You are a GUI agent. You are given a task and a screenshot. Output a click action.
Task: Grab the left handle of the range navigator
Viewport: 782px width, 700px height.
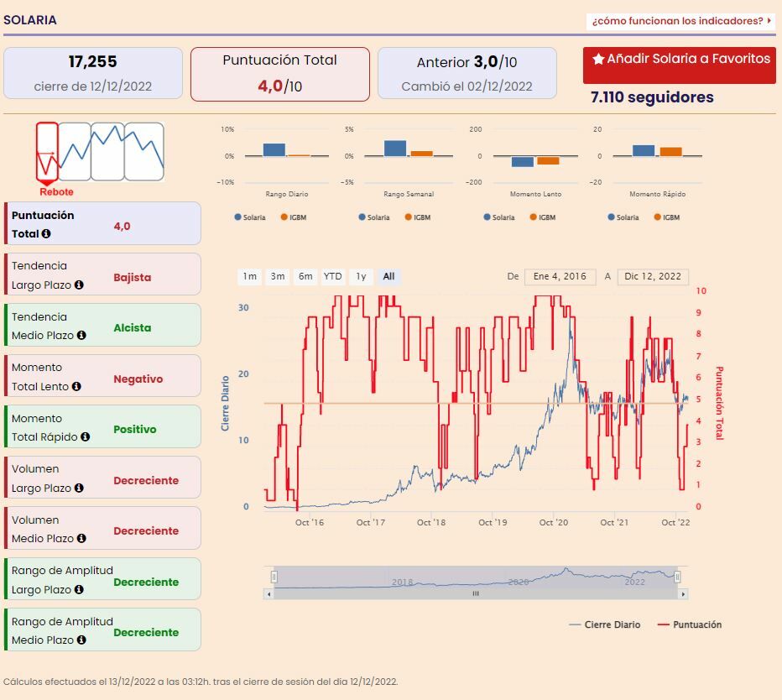click(x=274, y=577)
